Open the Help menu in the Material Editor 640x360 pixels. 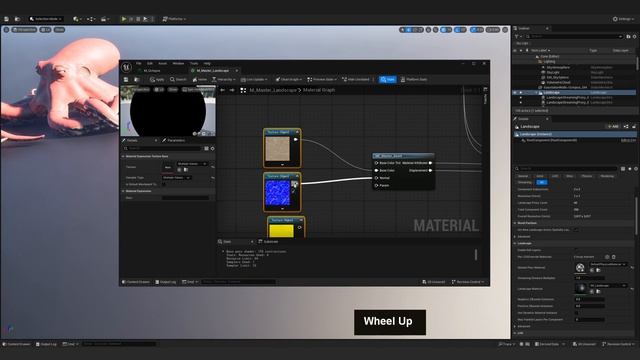tap(207, 64)
